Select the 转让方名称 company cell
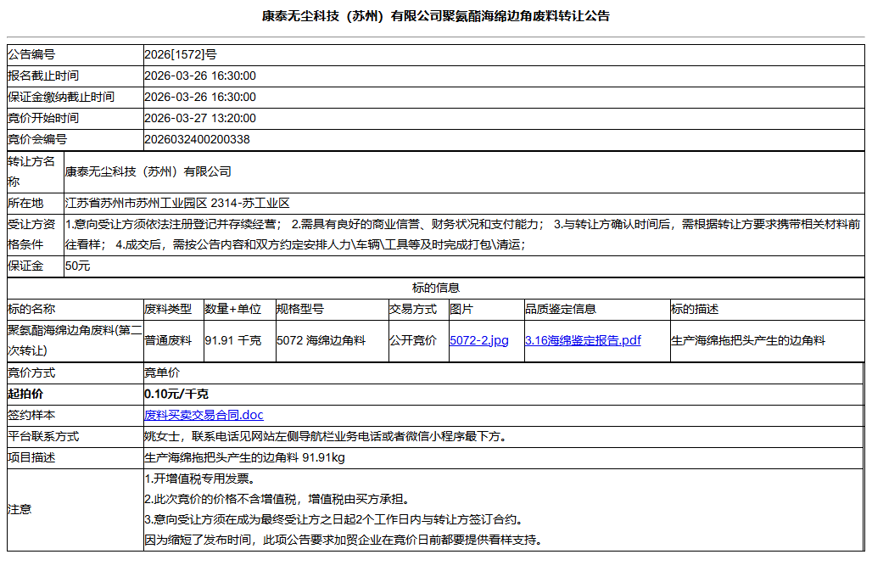Image resolution: width=872 pixels, height=588 pixels. 254,171
